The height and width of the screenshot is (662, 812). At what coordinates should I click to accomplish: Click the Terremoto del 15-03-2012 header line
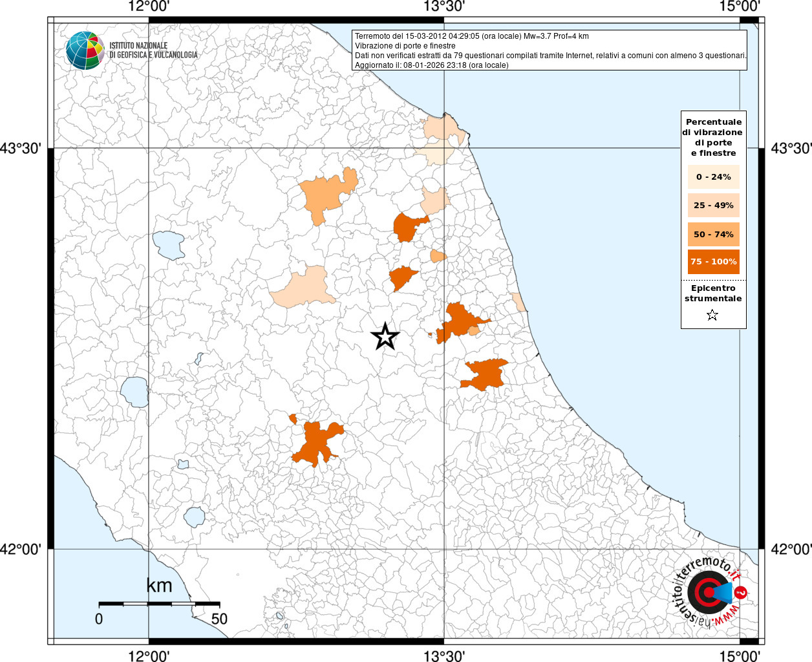click(x=471, y=36)
